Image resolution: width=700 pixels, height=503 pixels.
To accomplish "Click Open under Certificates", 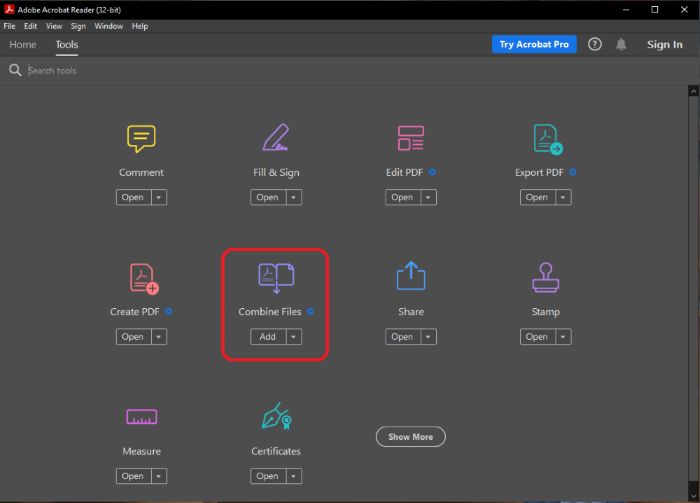I will pyautogui.click(x=268, y=476).
